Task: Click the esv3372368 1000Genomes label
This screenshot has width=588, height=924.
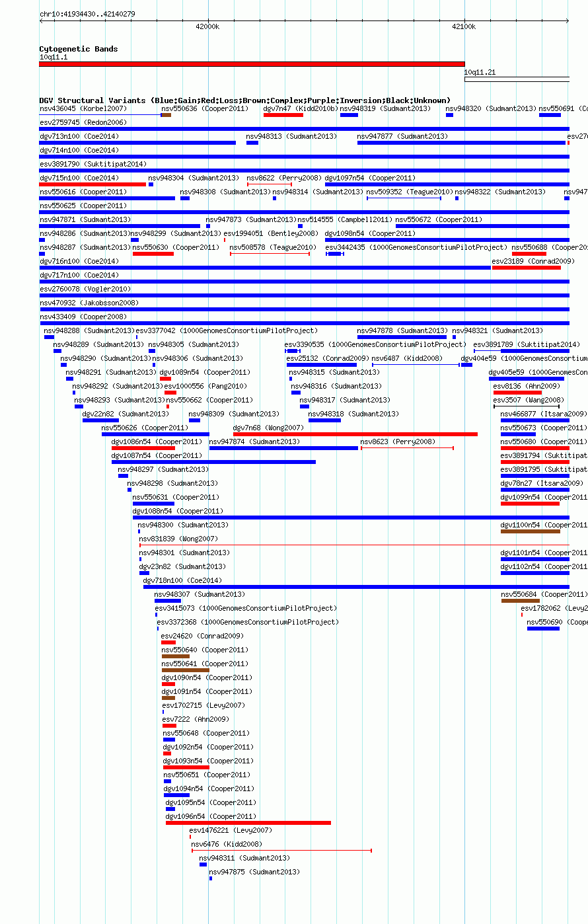Action: (248, 622)
